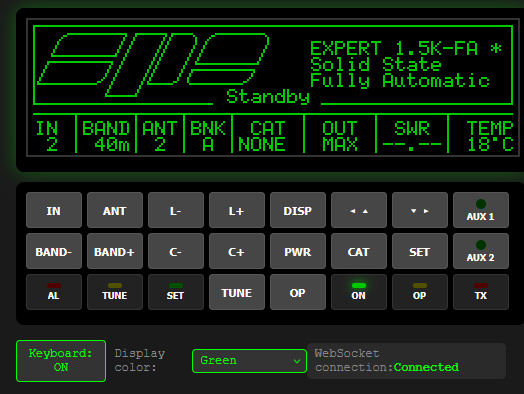
Task: Click the PWR power level button
Action: pyautogui.click(x=298, y=251)
